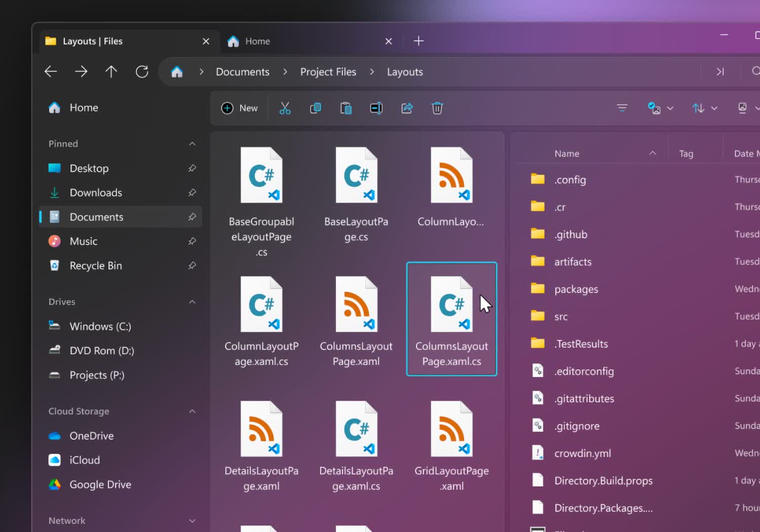This screenshot has height=532, width=760.
Task: Select the packages folder row
Action: 638,289
